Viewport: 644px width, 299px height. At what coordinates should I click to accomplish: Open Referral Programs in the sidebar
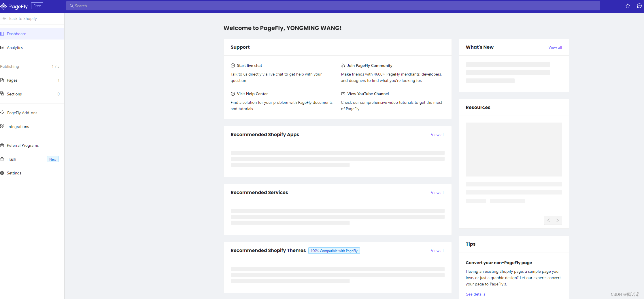coord(32,145)
